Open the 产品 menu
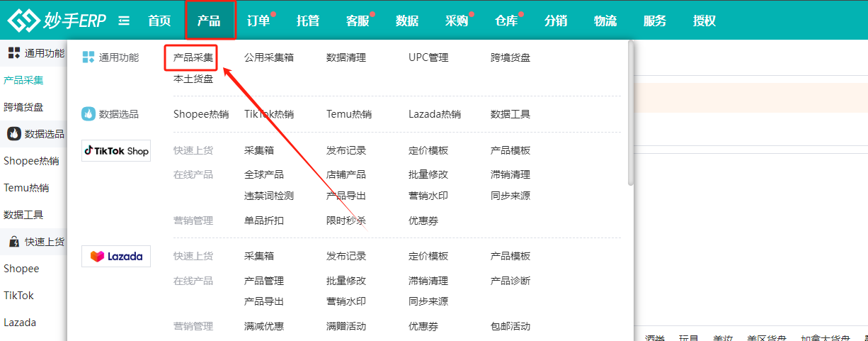The width and height of the screenshot is (868, 341). (209, 21)
